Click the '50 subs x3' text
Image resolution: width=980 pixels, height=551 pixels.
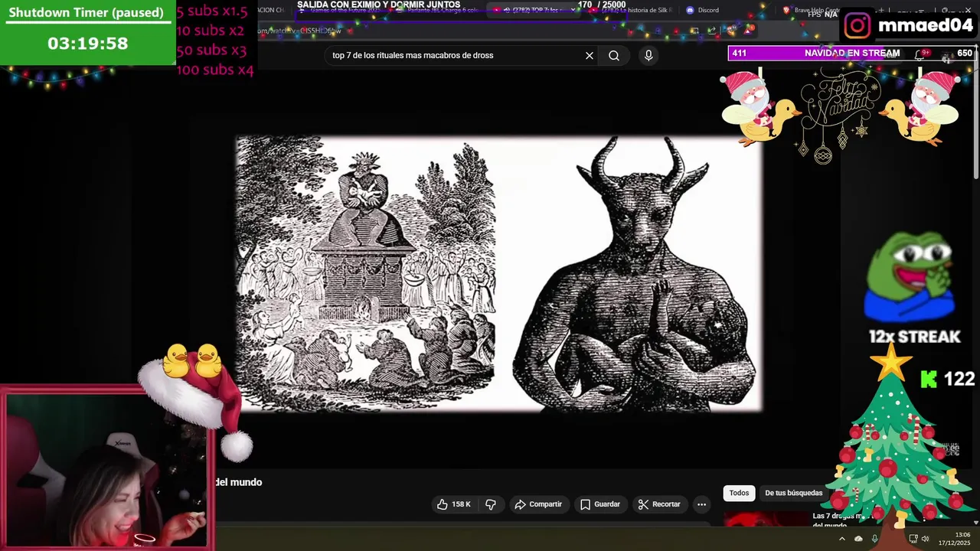pyautogui.click(x=211, y=50)
